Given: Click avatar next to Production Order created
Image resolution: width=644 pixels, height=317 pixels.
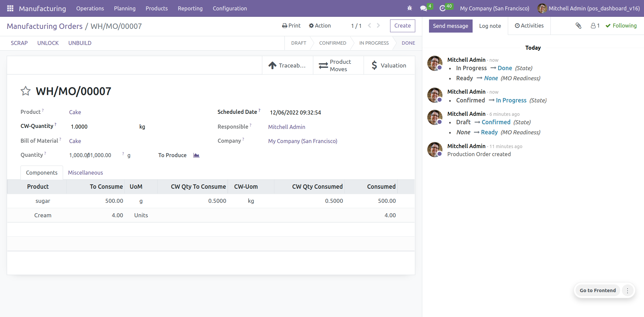Looking at the screenshot, I should click(x=435, y=149).
